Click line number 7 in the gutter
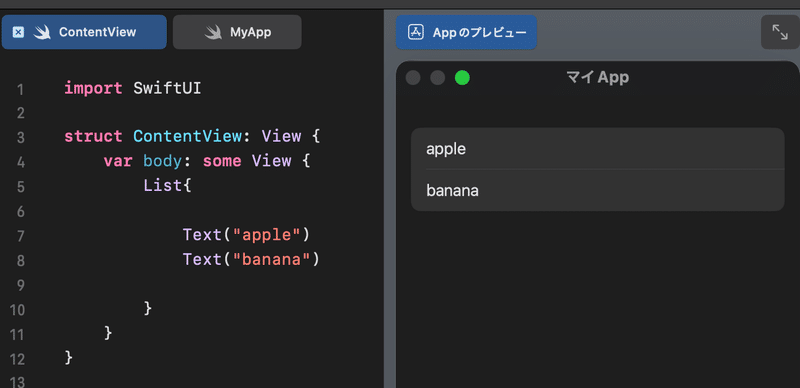This screenshot has height=388, width=800. tap(20, 236)
